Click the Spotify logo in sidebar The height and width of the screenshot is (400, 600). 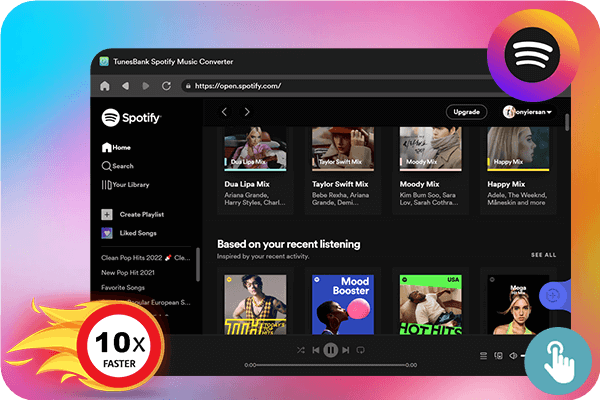131,118
